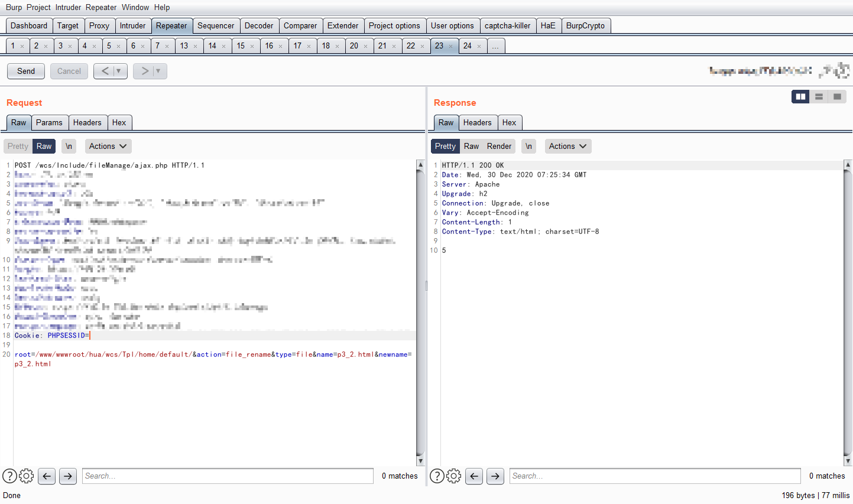
Task: Open the Window menu
Action: coord(135,7)
